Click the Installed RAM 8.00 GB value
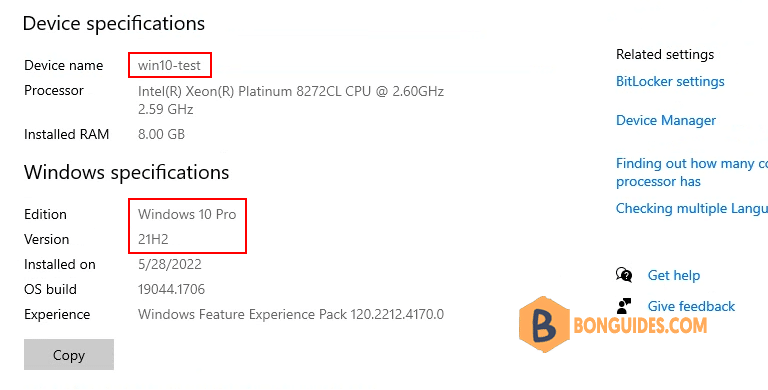 (x=161, y=134)
